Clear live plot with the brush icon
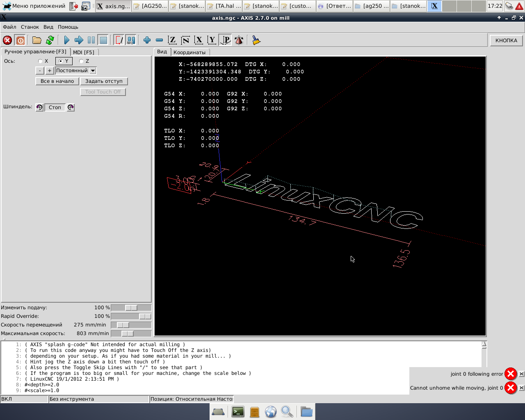 pyautogui.click(x=256, y=40)
